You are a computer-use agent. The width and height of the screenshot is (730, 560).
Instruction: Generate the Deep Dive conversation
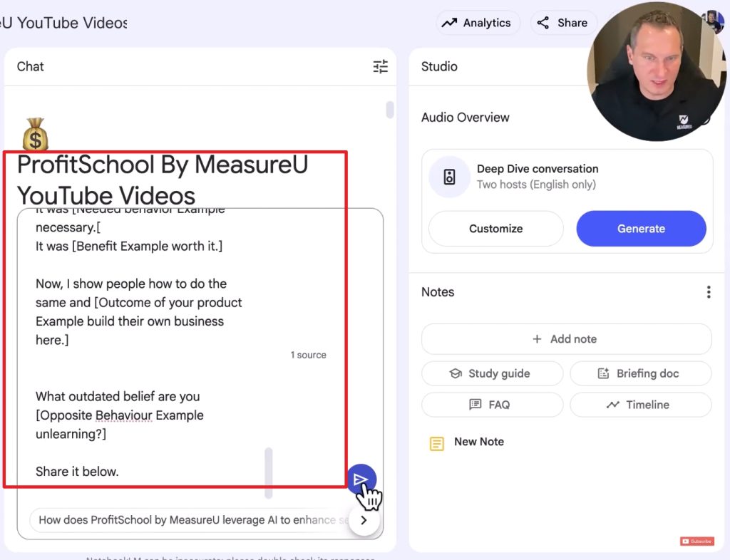click(x=641, y=229)
